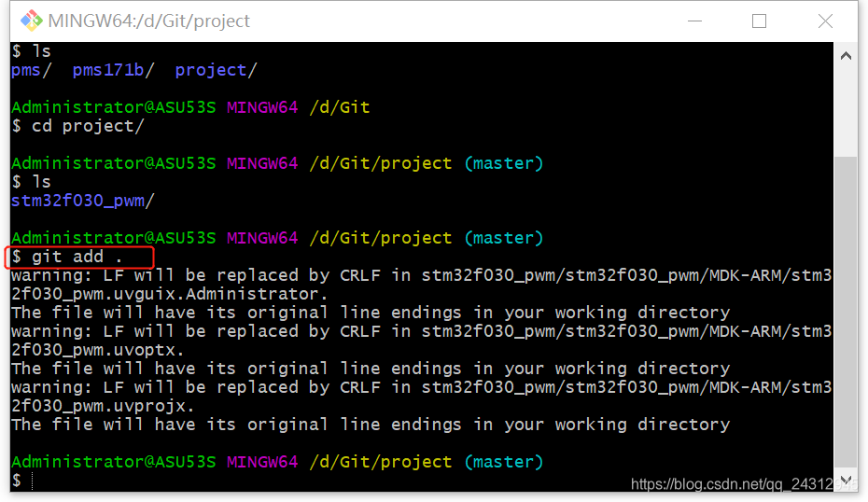Click the '2f030_pwm.uvoptx.' file name line
The height and width of the screenshot is (502, 868).
pos(97,350)
